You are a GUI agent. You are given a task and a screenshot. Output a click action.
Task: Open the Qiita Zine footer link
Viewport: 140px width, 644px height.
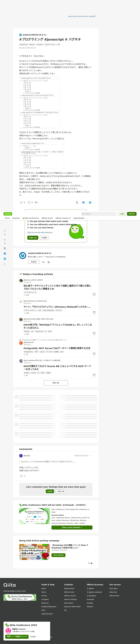[113, 592]
